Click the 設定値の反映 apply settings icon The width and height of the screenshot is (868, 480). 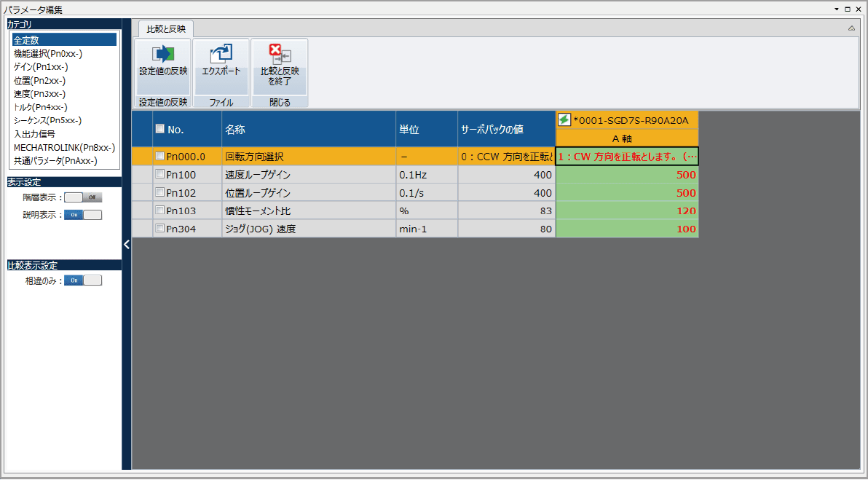point(163,52)
